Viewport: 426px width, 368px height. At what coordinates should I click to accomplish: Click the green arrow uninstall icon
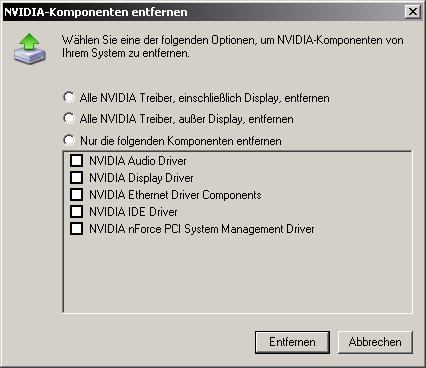[30, 49]
